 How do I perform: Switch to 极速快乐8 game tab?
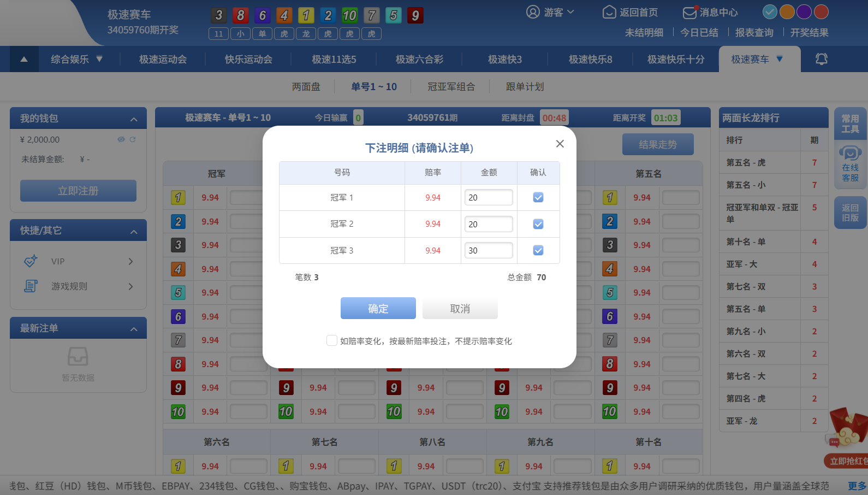[591, 59]
